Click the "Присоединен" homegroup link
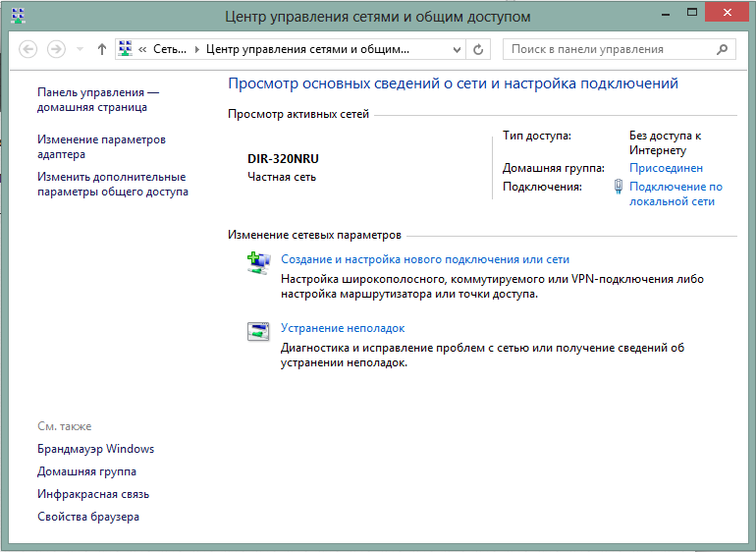Screen dimensions: 756x552 point(666,168)
